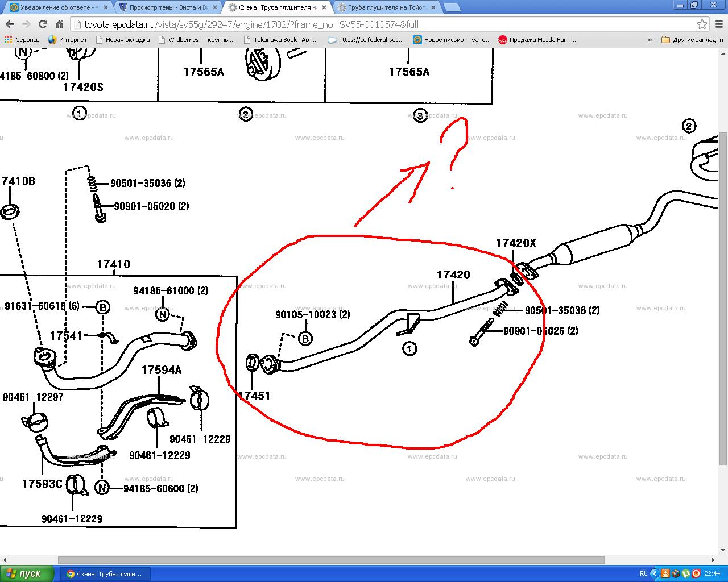Reload the current page

(x=43, y=24)
